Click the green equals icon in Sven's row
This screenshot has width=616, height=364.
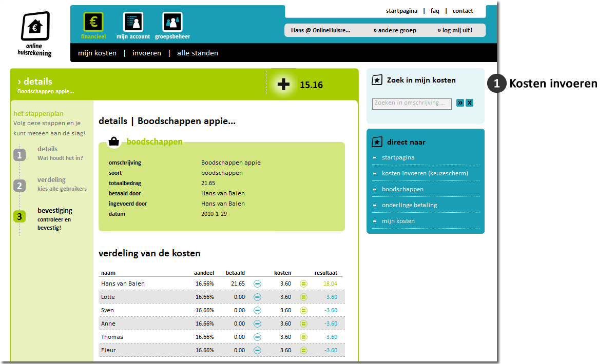coord(303,310)
